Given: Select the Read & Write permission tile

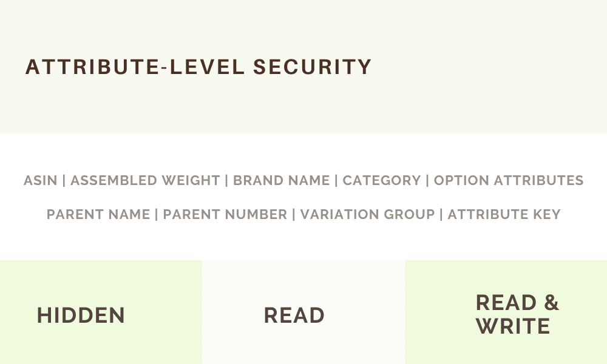Looking at the screenshot, I should tap(506, 312).
